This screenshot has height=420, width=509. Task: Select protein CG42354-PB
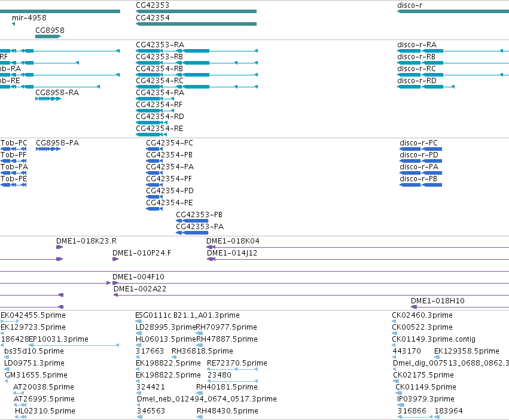coord(169,155)
